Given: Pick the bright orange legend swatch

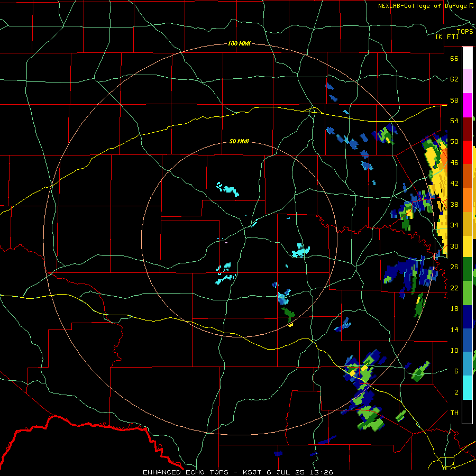Looking at the screenshot, I should click(x=467, y=199).
